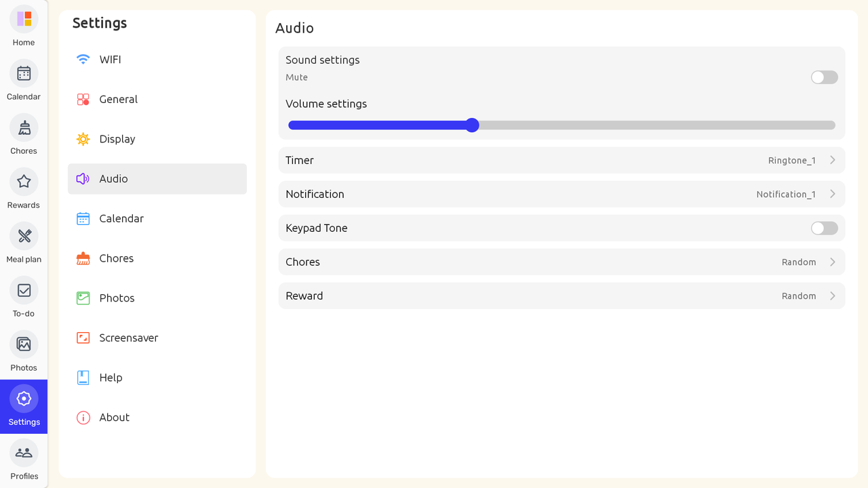
Task: Enable the Keypad Tone switch
Action: [x=824, y=228]
